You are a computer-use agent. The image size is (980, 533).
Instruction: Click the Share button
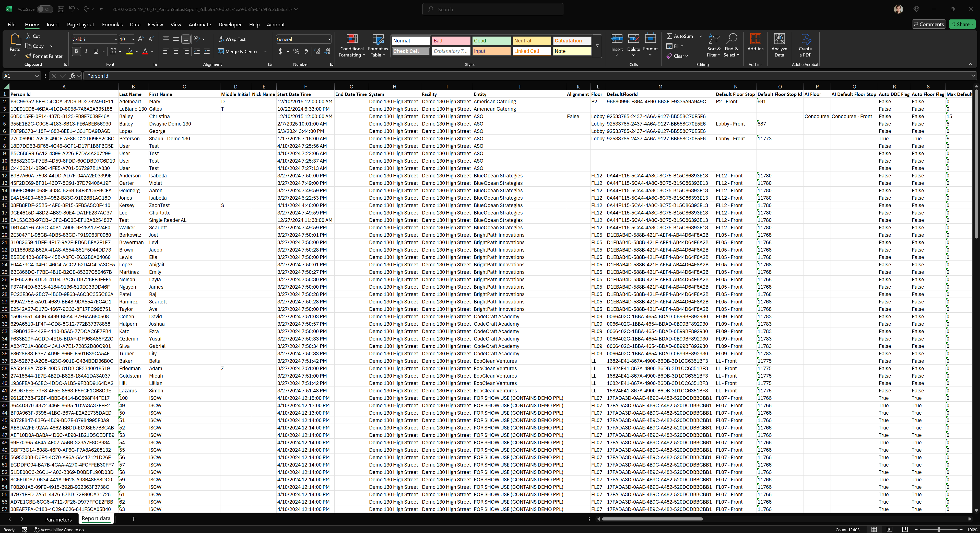click(x=962, y=24)
